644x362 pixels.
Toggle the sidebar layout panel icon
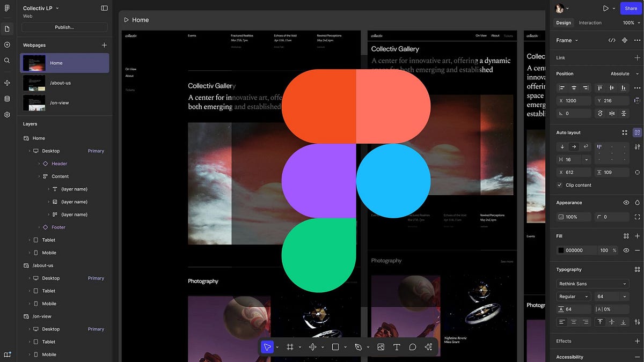click(x=104, y=8)
